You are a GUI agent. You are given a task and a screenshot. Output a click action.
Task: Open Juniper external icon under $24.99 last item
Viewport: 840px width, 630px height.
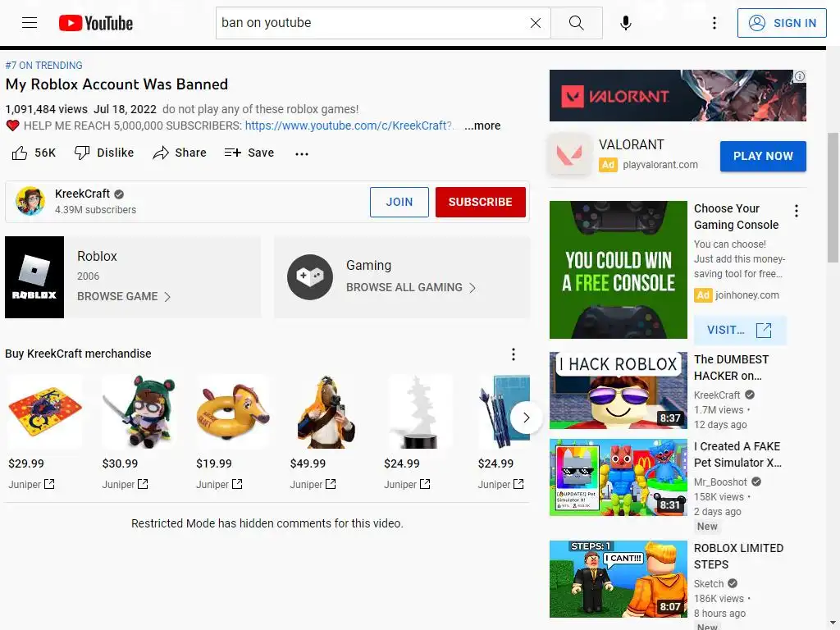tap(518, 484)
